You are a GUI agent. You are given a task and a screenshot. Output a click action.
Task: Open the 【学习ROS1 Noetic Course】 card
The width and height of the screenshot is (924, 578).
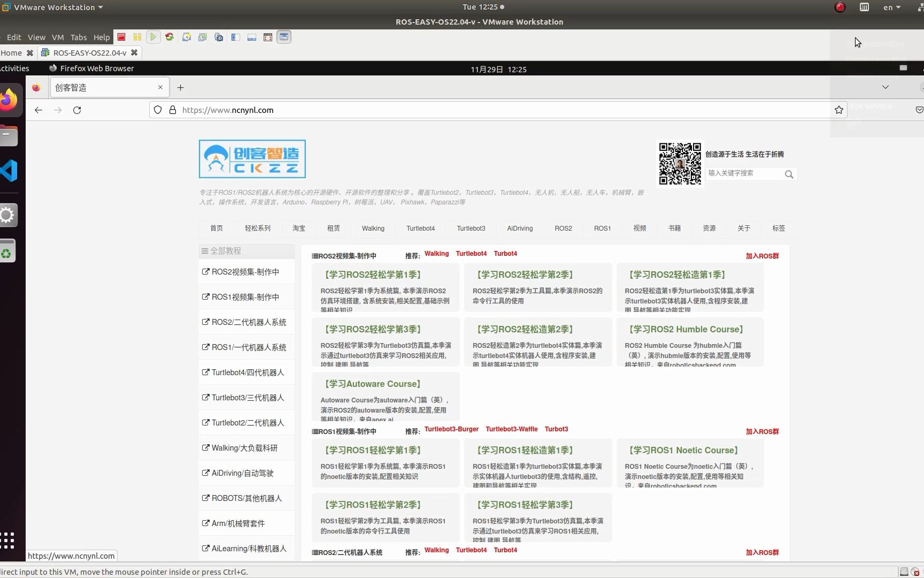690,463
